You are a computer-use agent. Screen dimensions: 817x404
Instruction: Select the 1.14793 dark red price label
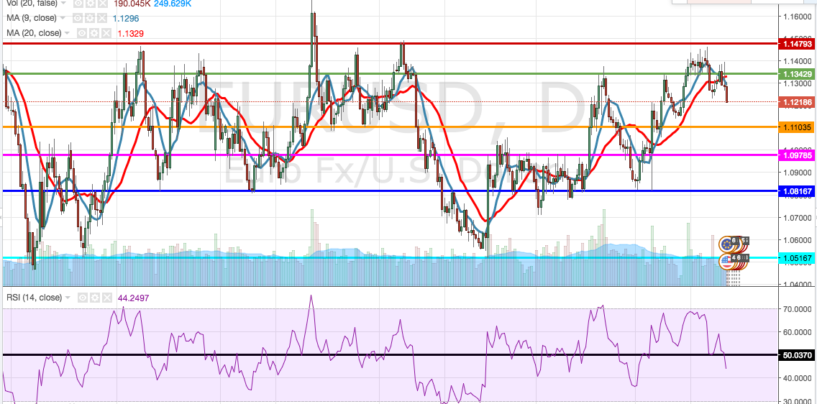click(797, 44)
